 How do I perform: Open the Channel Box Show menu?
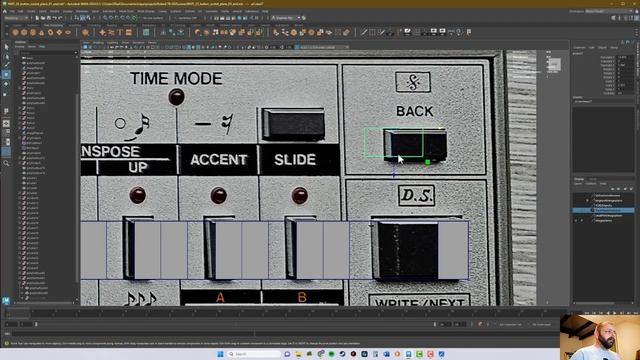tap(614, 48)
